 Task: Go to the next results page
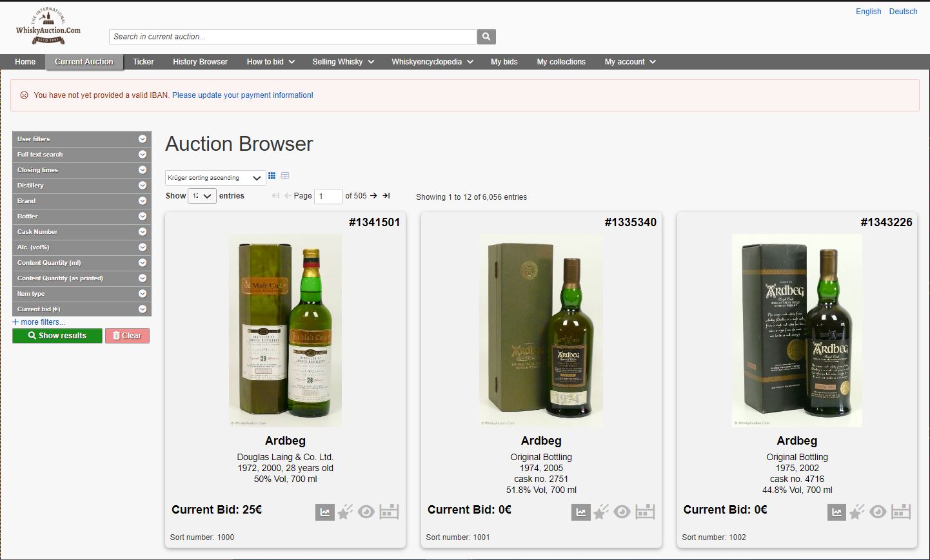(x=373, y=196)
